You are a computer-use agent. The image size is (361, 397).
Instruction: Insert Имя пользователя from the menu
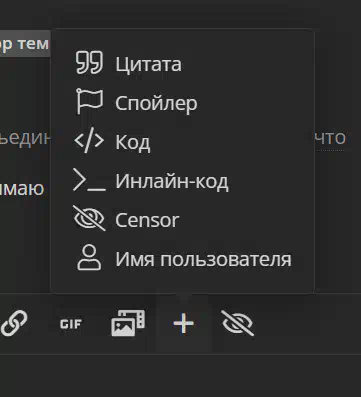(203, 259)
